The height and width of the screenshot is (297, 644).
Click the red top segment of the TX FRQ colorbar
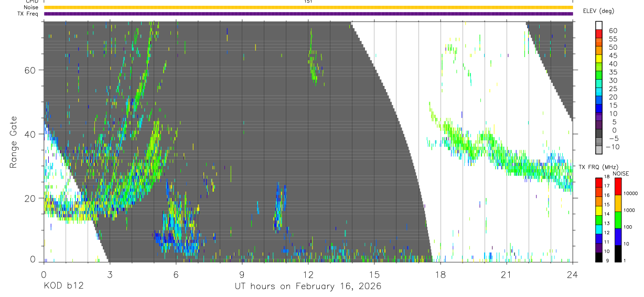tap(599, 183)
